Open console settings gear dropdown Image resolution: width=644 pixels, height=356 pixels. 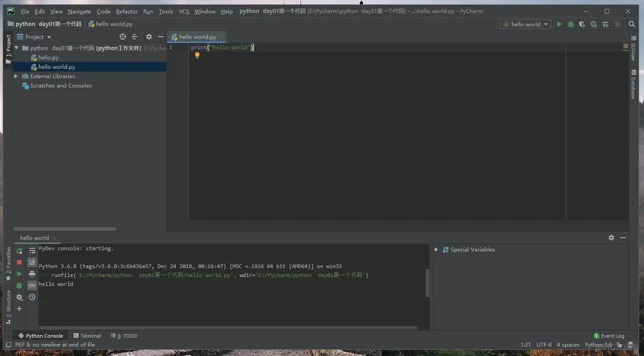pyautogui.click(x=19, y=297)
